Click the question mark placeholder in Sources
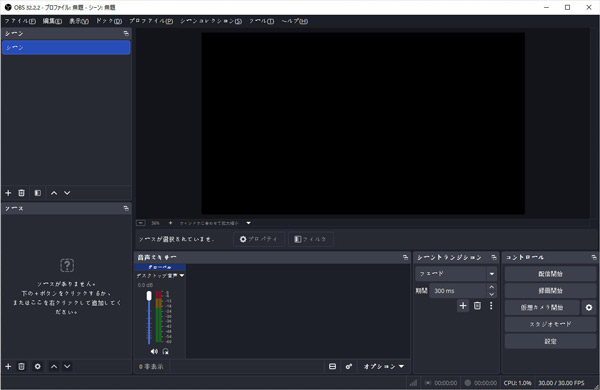The width and height of the screenshot is (600, 390). (x=67, y=265)
